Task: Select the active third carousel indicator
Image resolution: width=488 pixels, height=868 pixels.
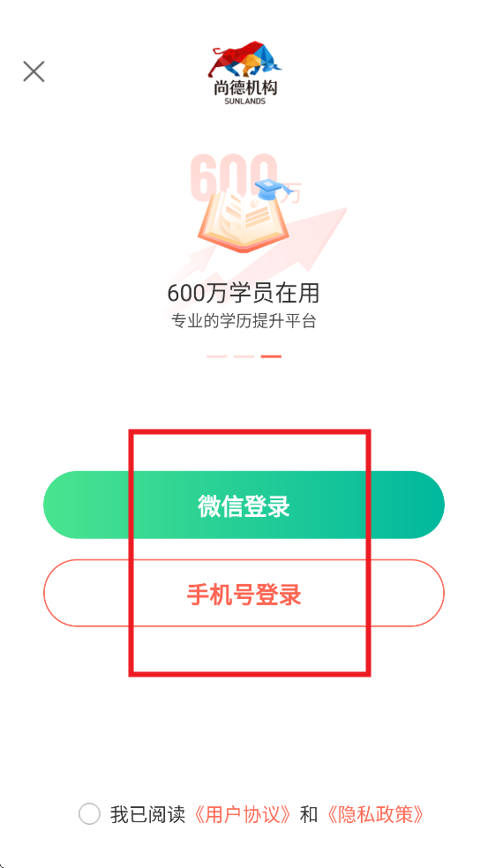Action: point(272,356)
